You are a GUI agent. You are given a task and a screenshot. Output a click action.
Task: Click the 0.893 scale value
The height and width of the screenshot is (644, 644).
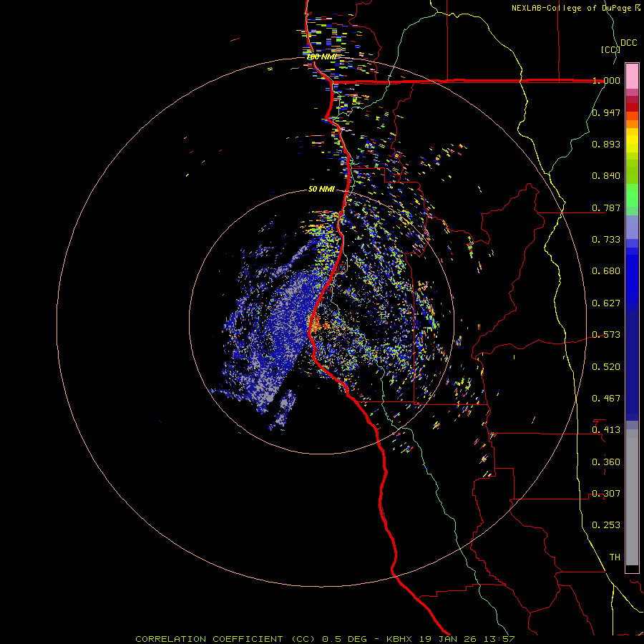(606, 144)
